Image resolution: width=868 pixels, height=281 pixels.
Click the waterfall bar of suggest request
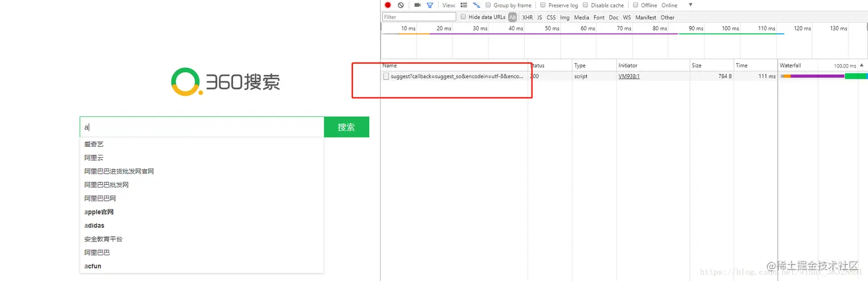pyautogui.click(x=824, y=76)
